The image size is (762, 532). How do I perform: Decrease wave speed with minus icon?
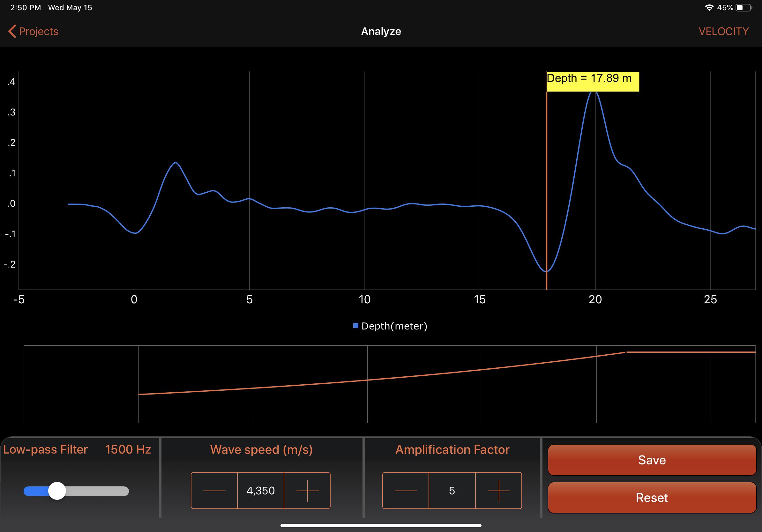tap(214, 491)
